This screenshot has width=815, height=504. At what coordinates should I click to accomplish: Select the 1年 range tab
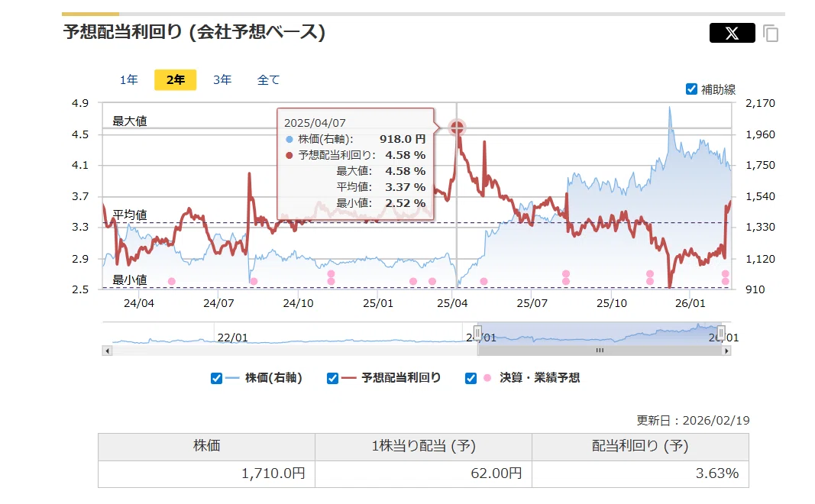point(129,80)
